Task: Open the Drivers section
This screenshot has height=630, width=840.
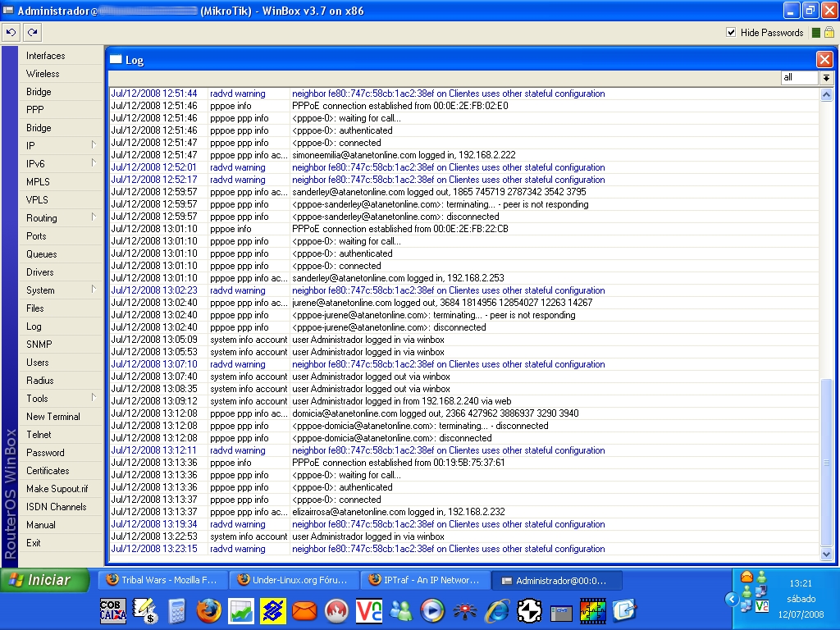Action: tap(40, 272)
